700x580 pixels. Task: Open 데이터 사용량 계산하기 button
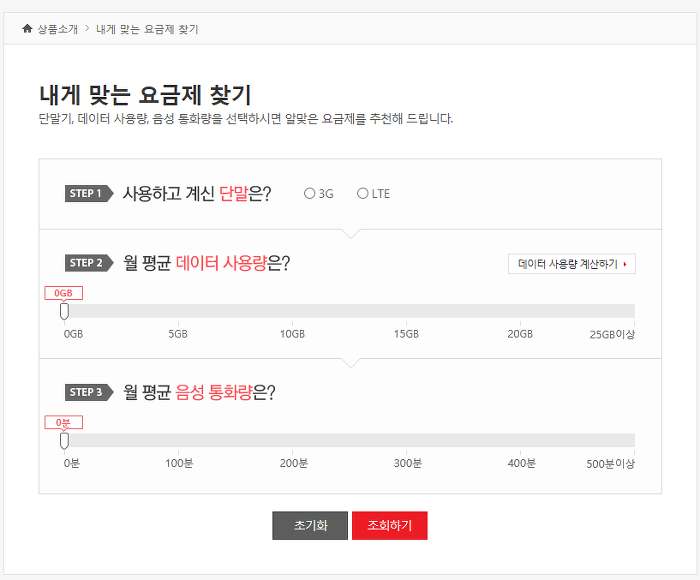(571, 264)
